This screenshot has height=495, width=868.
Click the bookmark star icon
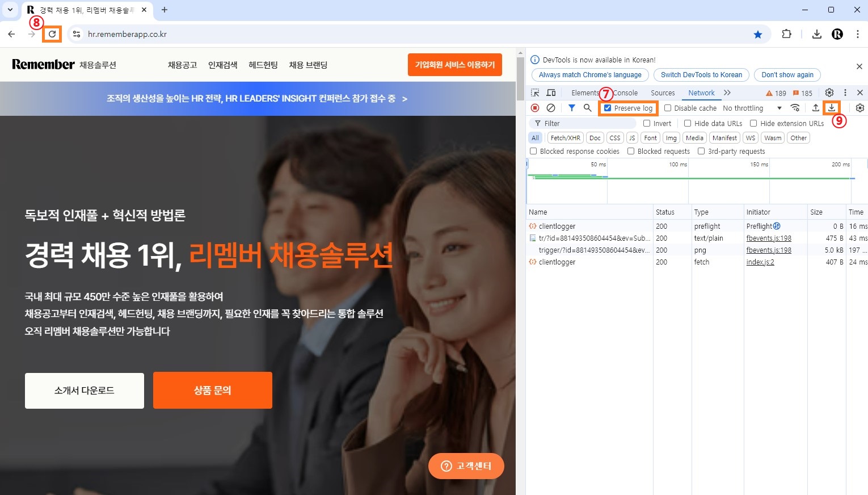click(758, 34)
